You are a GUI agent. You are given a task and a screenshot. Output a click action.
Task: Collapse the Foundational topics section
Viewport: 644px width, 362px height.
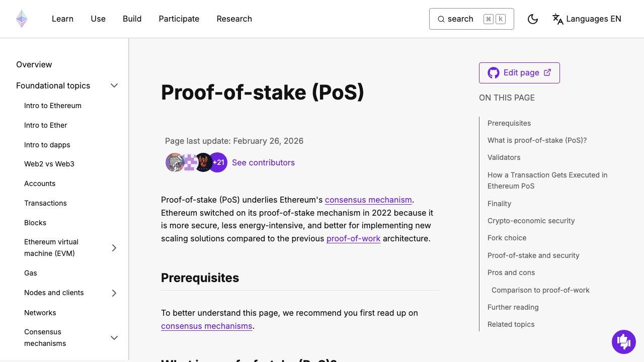pyautogui.click(x=114, y=85)
